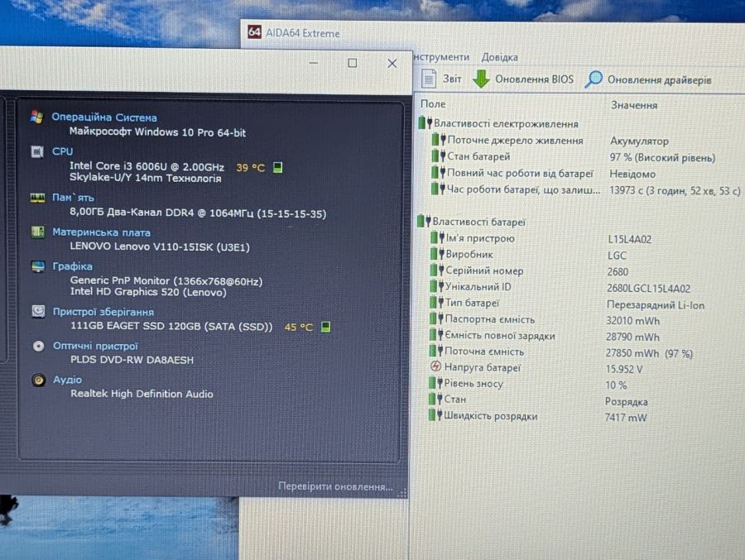Image resolution: width=745 pixels, height=560 pixels.
Task: Close the front Speccy window
Action: coord(392,63)
